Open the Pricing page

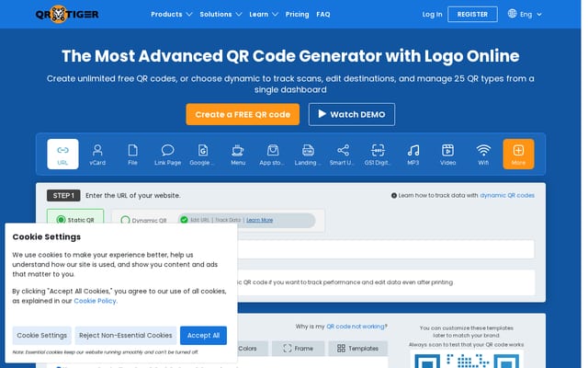point(297,15)
